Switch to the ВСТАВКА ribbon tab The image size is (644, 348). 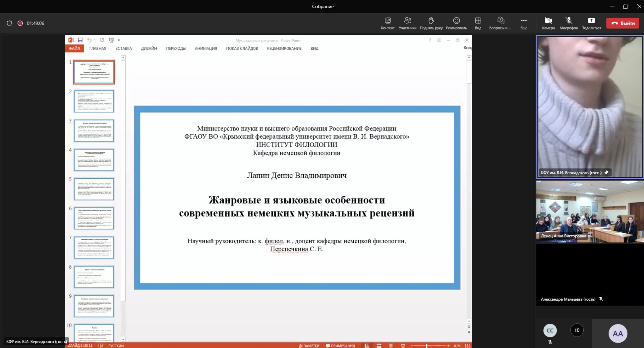point(123,48)
